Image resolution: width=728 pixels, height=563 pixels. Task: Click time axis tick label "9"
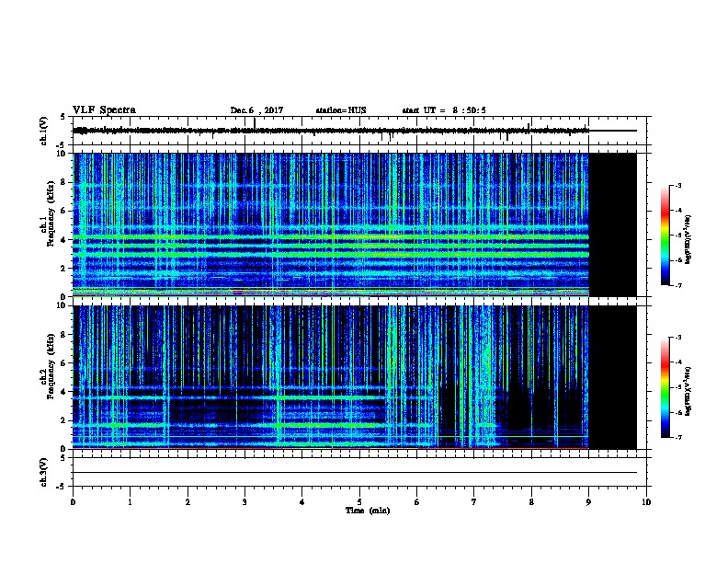[588, 502]
